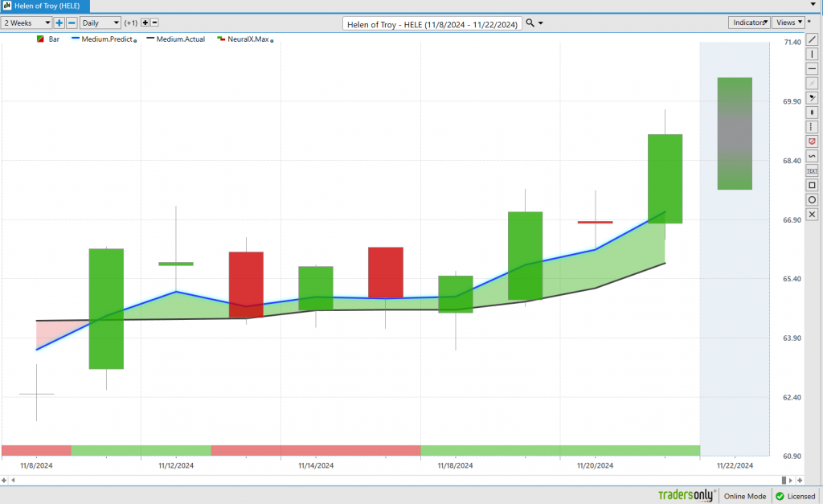Select the diagonal trend line drawing tool
The image size is (823, 504).
[812, 39]
